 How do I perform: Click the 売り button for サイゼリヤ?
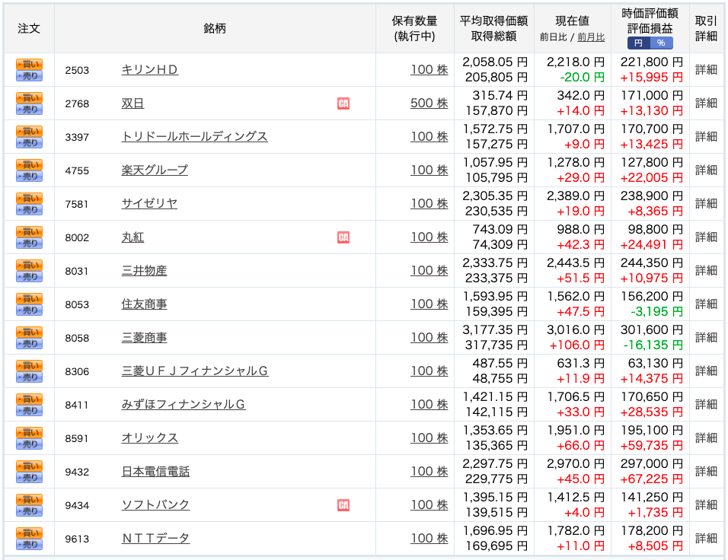29,209
